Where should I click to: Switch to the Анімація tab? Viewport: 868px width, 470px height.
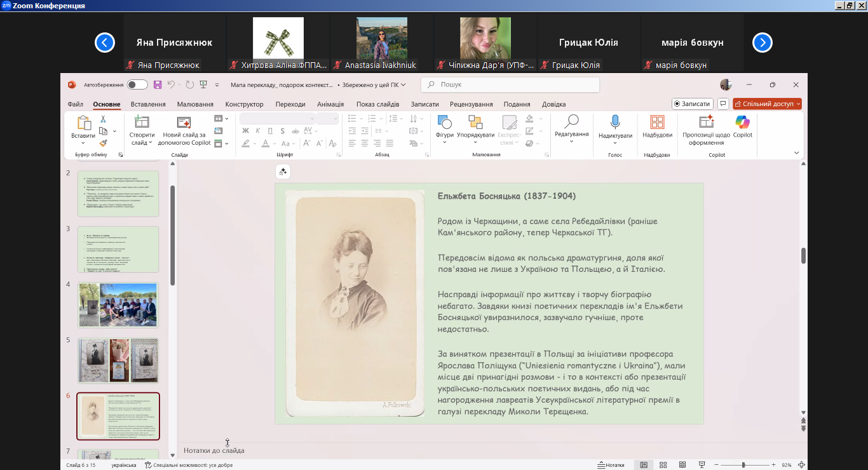pyautogui.click(x=330, y=104)
